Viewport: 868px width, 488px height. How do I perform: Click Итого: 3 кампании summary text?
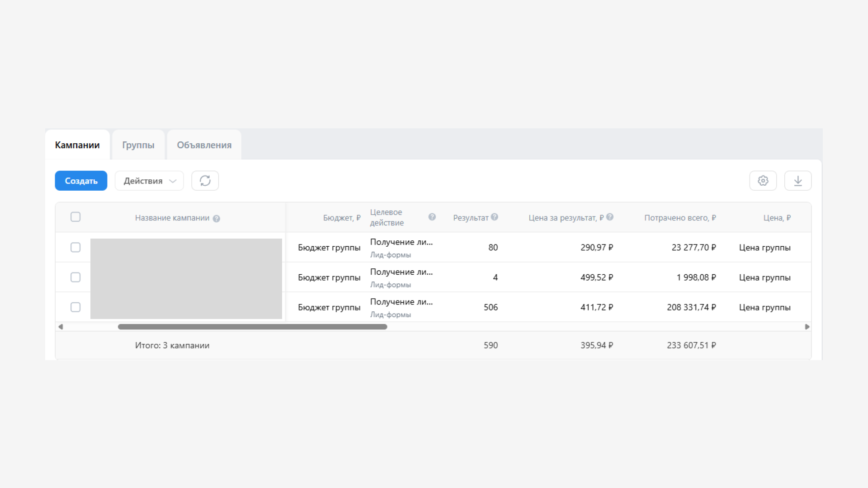172,345
